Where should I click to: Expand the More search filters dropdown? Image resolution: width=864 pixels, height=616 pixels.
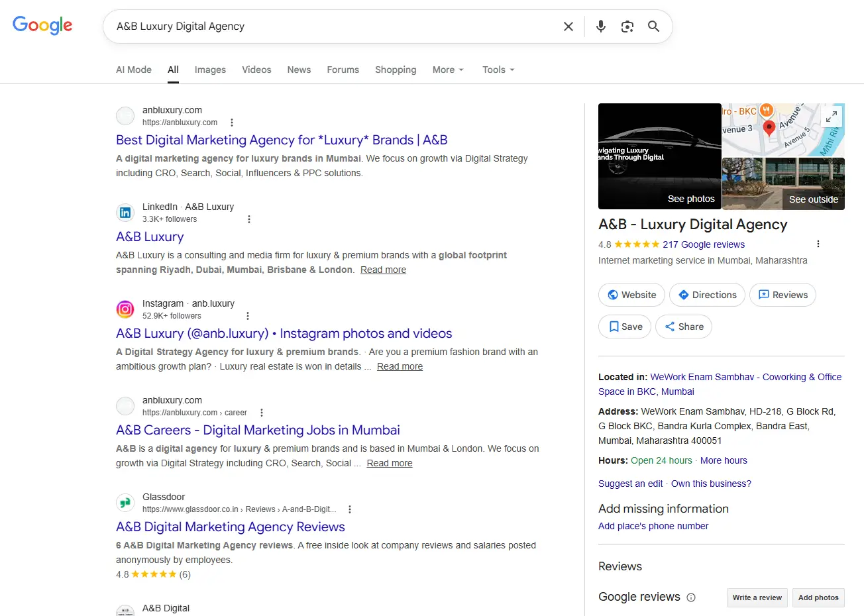coord(448,70)
